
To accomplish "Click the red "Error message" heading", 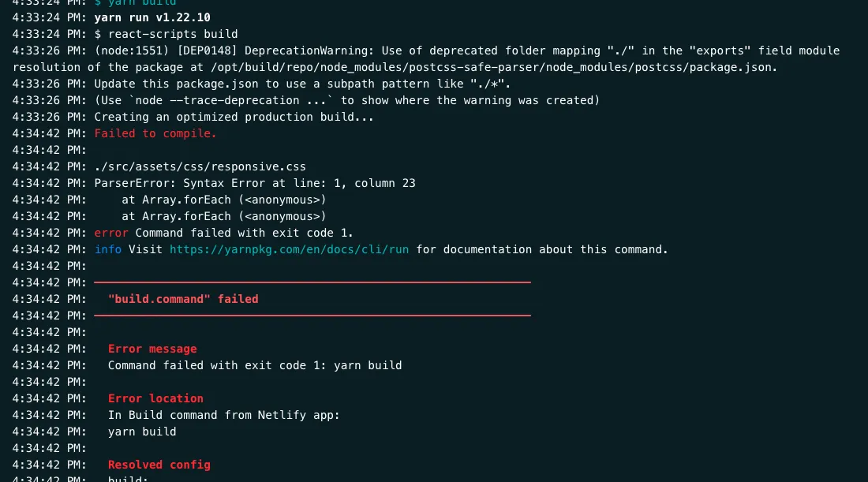I will point(152,349).
